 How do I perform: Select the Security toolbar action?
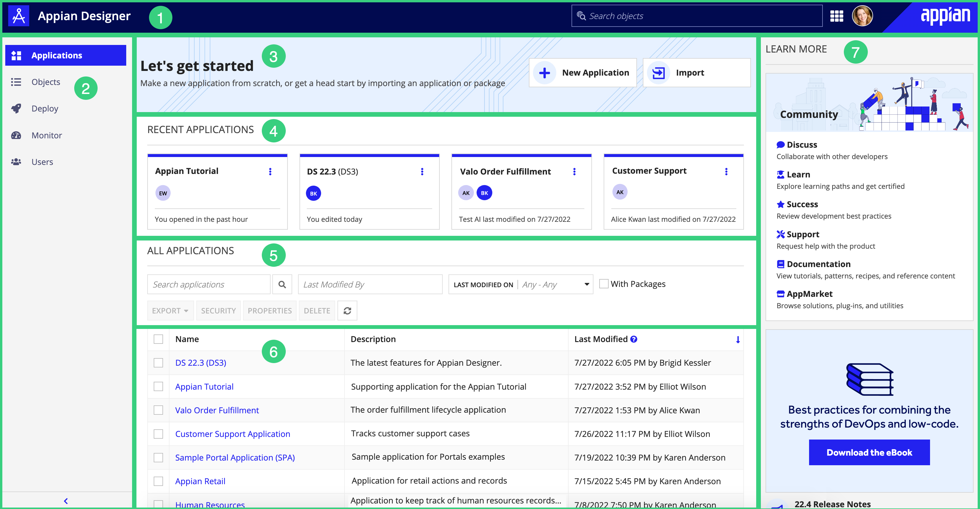(219, 310)
